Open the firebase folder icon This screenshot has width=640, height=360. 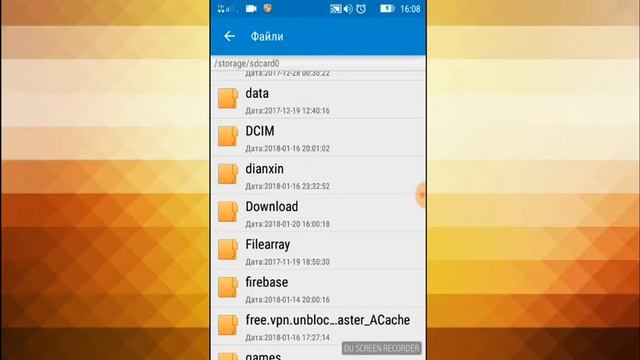tap(228, 287)
